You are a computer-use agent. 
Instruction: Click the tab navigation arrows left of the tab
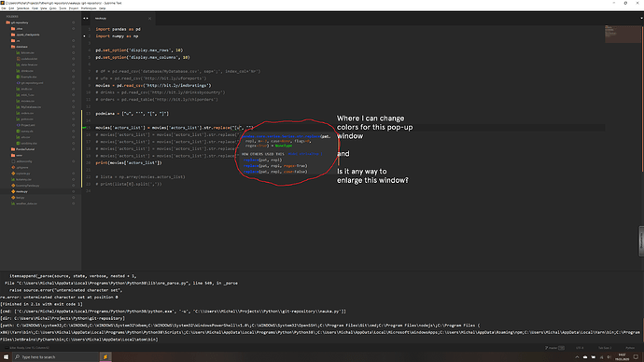point(86,18)
